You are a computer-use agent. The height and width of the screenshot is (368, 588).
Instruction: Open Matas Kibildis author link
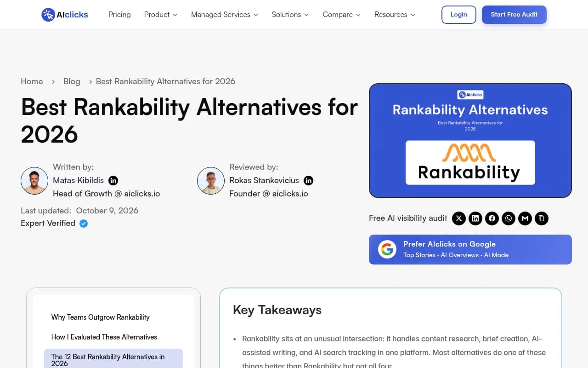(x=79, y=180)
